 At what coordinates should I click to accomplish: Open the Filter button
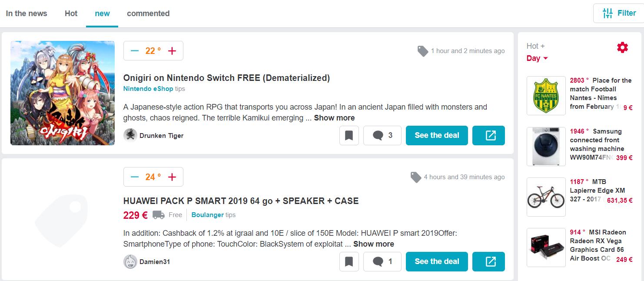619,13
